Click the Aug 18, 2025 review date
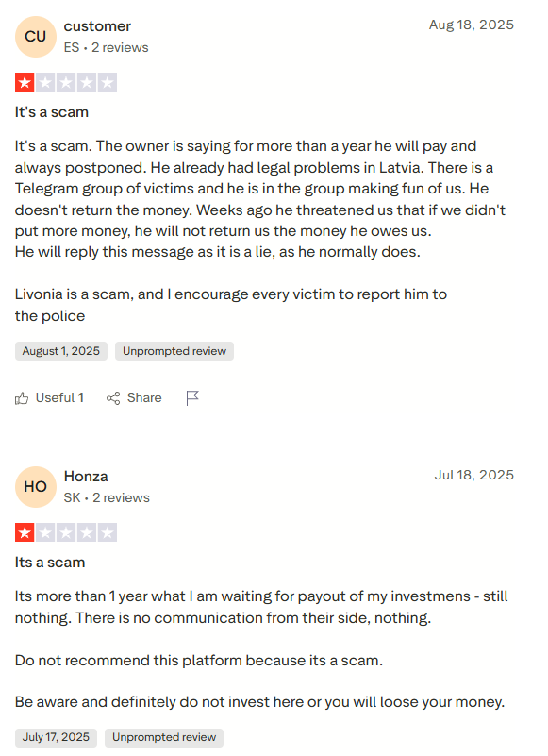 tap(472, 25)
